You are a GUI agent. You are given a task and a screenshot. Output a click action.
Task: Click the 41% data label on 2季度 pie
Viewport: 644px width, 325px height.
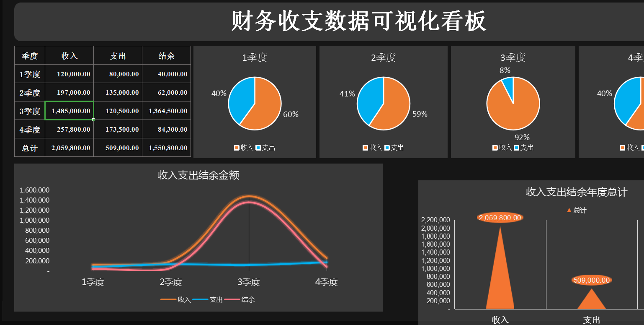(347, 94)
